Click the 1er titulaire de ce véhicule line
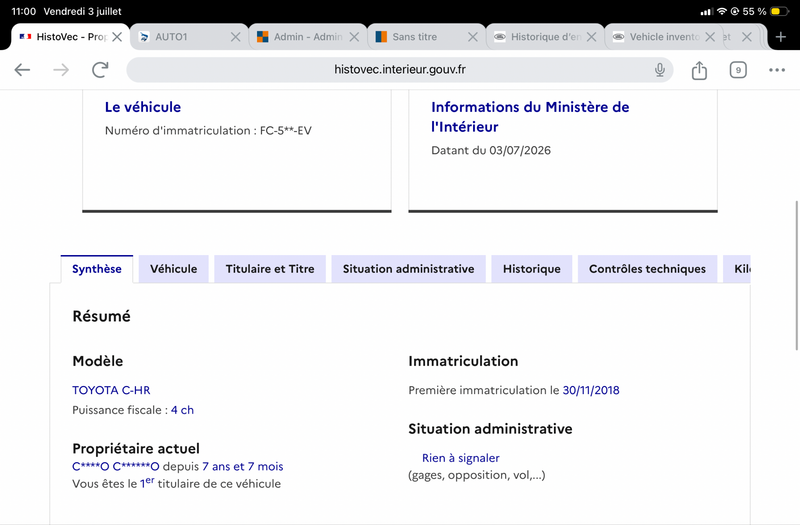The height and width of the screenshot is (525, 800). coord(177,483)
